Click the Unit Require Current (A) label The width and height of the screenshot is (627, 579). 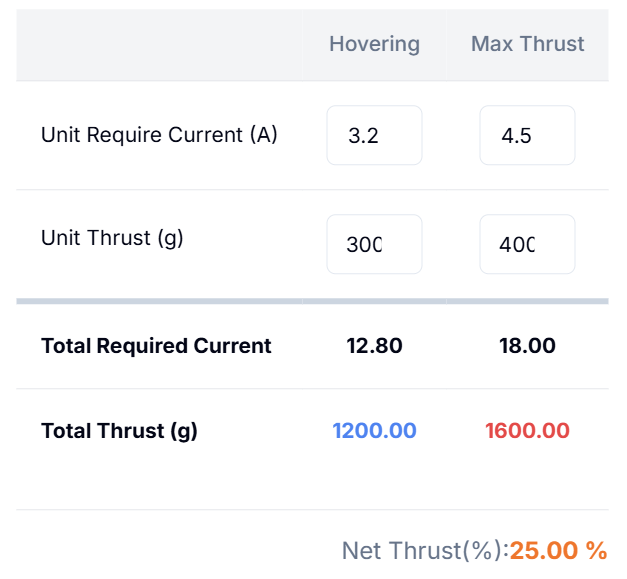(159, 134)
